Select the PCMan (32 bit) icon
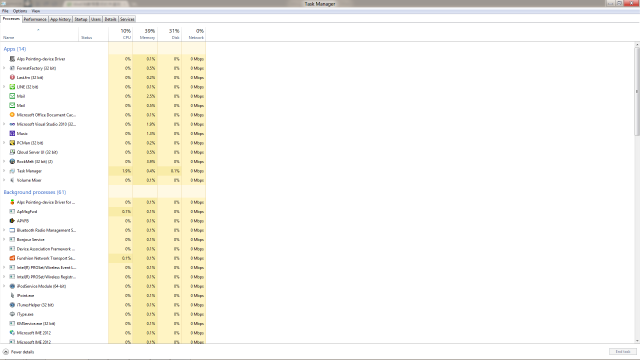 12,143
